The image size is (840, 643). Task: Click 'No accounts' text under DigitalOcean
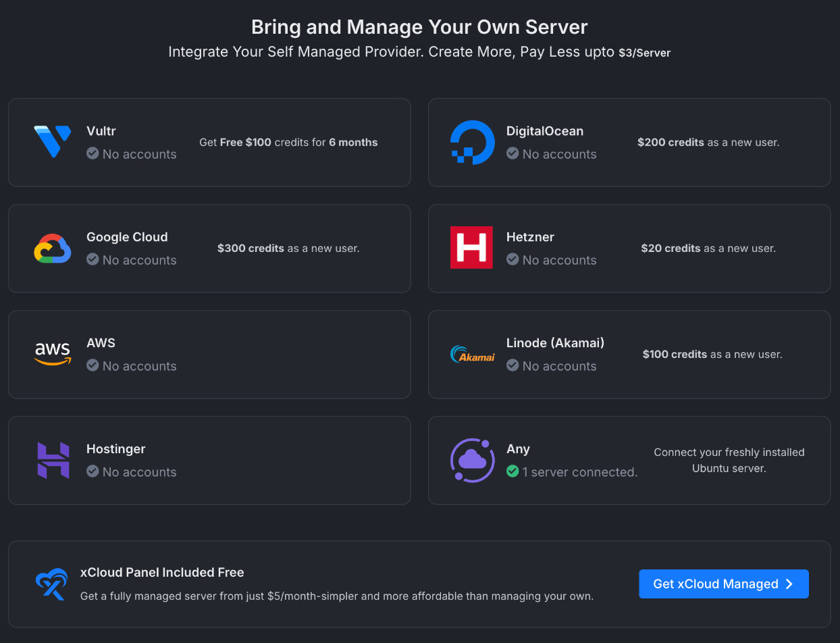559,154
